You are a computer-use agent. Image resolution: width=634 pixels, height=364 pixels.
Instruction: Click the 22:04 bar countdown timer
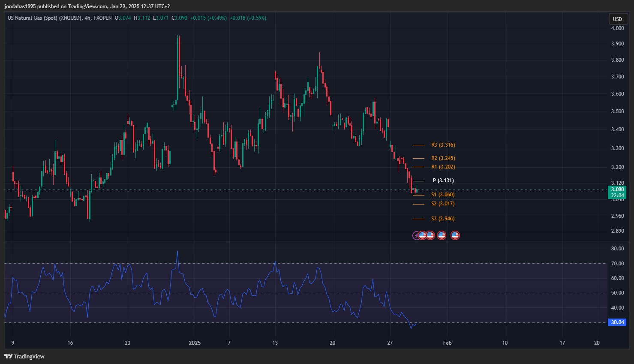click(617, 196)
